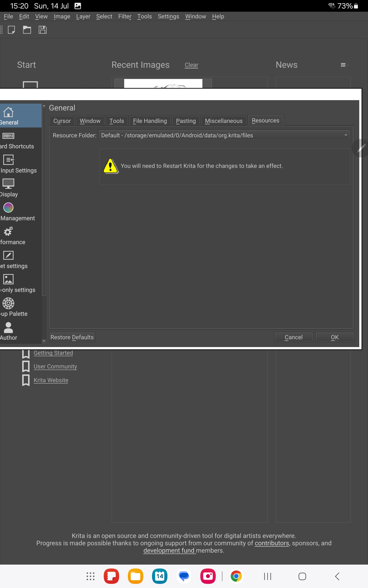Click the floating pencil edit button
The image size is (368, 588).
click(361, 148)
